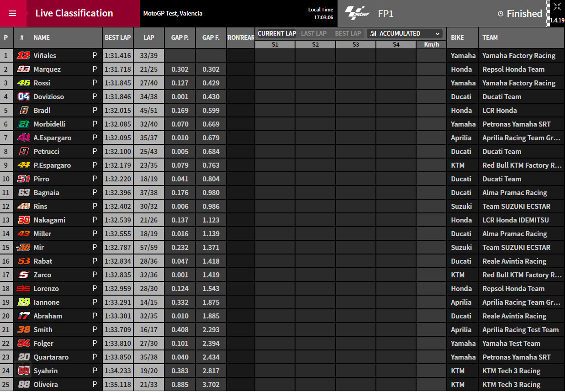Click rider number 42 badge for Rins
The height and width of the screenshot is (392, 565).
[x=24, y=206]
